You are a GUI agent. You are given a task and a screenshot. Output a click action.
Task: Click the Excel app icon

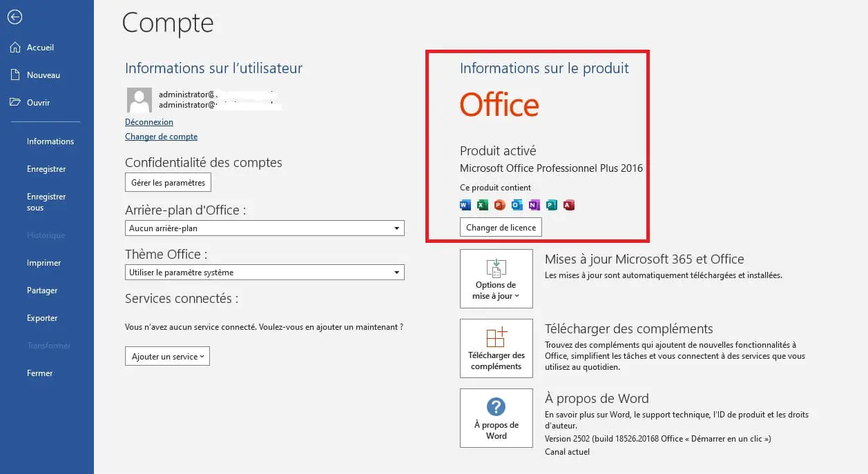point(483,205)
